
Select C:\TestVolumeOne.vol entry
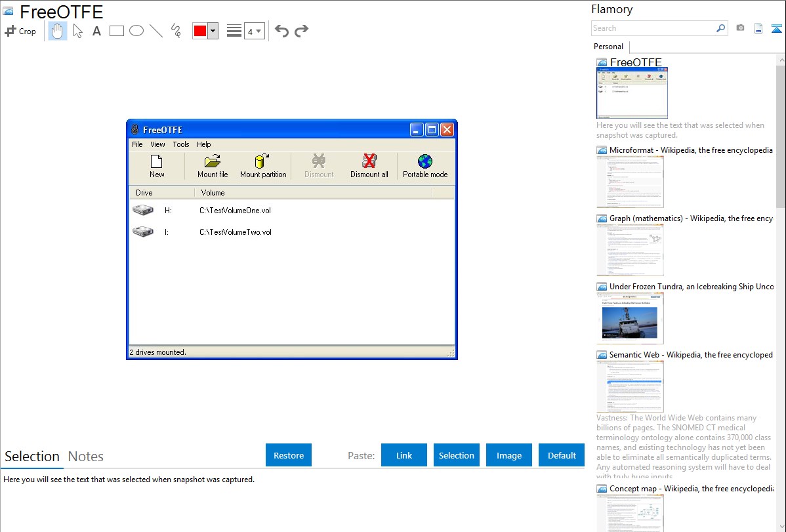coord(235,211)
